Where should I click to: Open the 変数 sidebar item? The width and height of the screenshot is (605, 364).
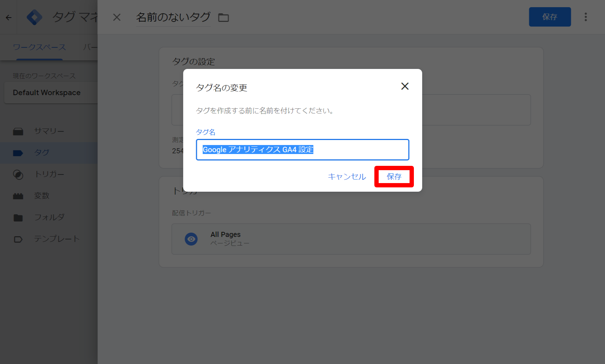(42, 196)
